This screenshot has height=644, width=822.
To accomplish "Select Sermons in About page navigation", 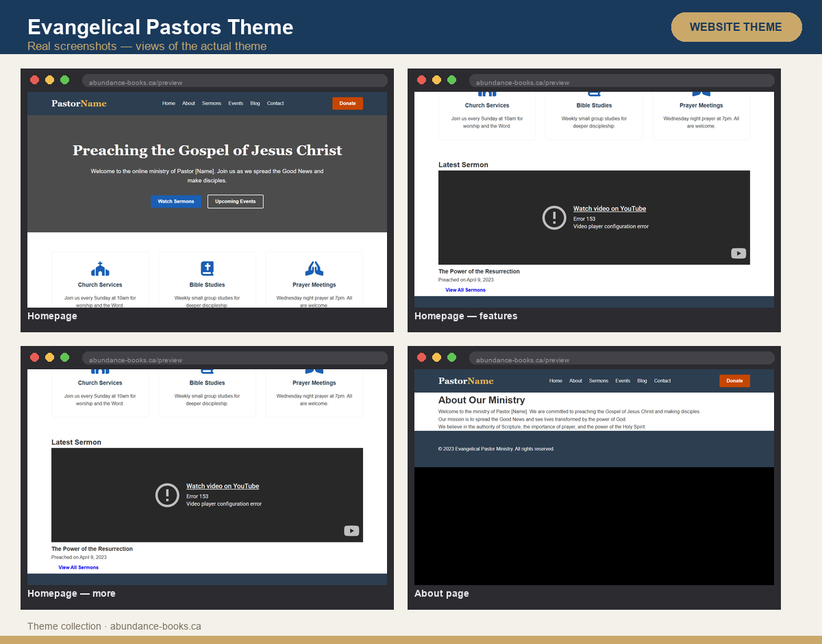I will pyautogui.click(x=599, y=381).
